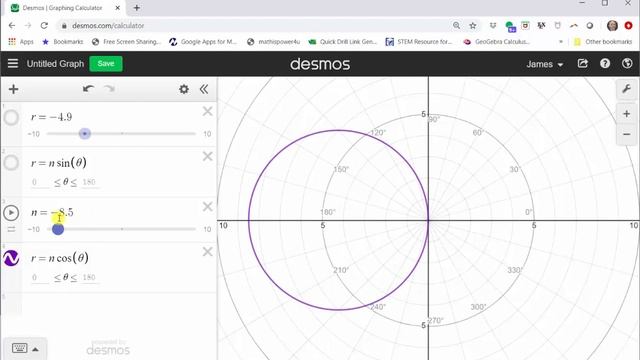Screen dimensions: 640x360
Task: Click the -10 minimum of n slider
Action: [x=33, y=229]
